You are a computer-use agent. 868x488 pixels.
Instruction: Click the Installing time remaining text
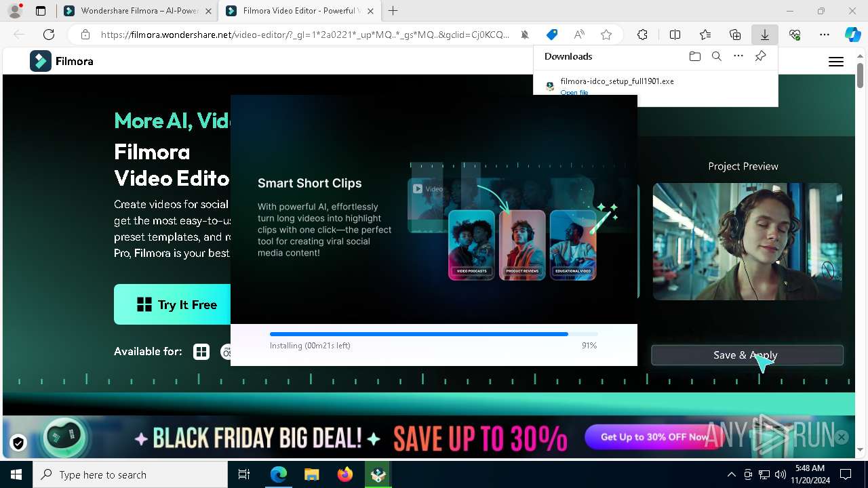pos(310,346)
